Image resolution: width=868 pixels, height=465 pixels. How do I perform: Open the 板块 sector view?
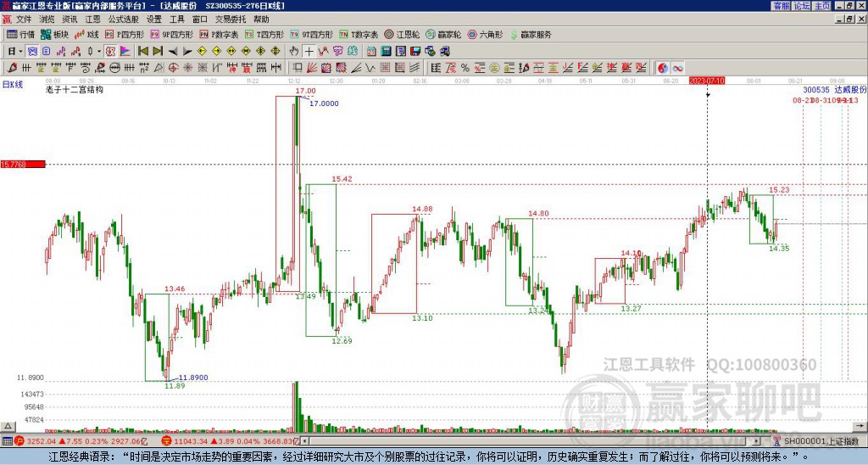click(x=55, y=34)
